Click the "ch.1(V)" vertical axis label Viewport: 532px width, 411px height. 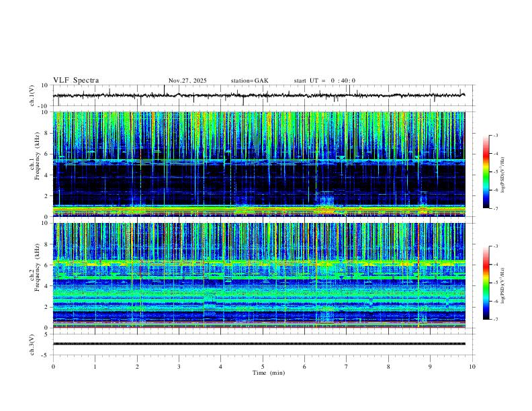pos(32,95)
